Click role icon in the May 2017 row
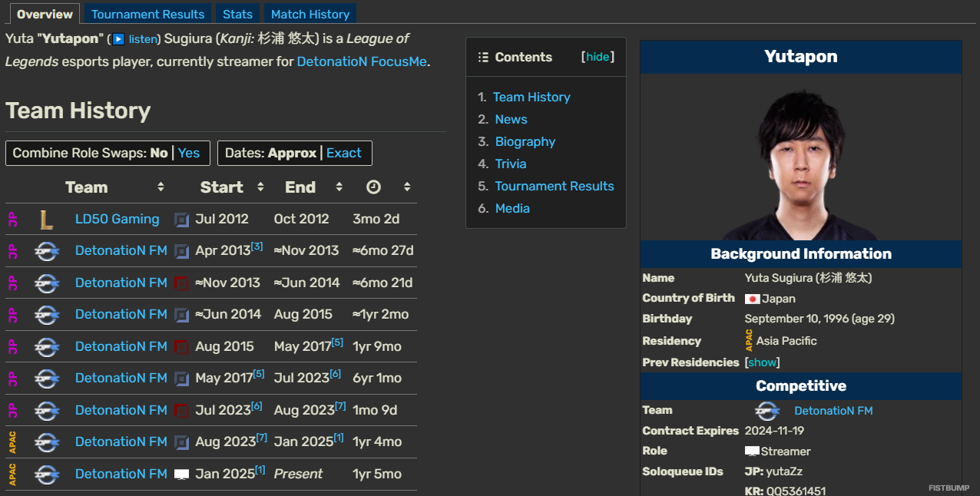The width and height of the screenshot is (980, 496). (x=181, y=379)
